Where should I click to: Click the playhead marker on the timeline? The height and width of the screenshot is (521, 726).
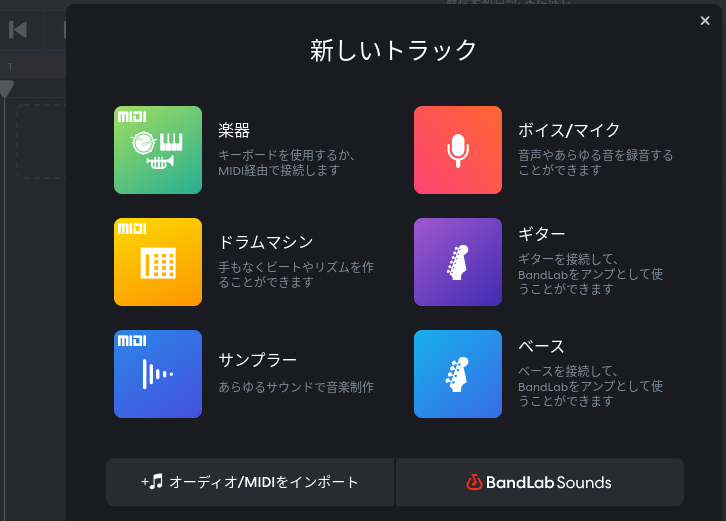(x=6, y=88)
